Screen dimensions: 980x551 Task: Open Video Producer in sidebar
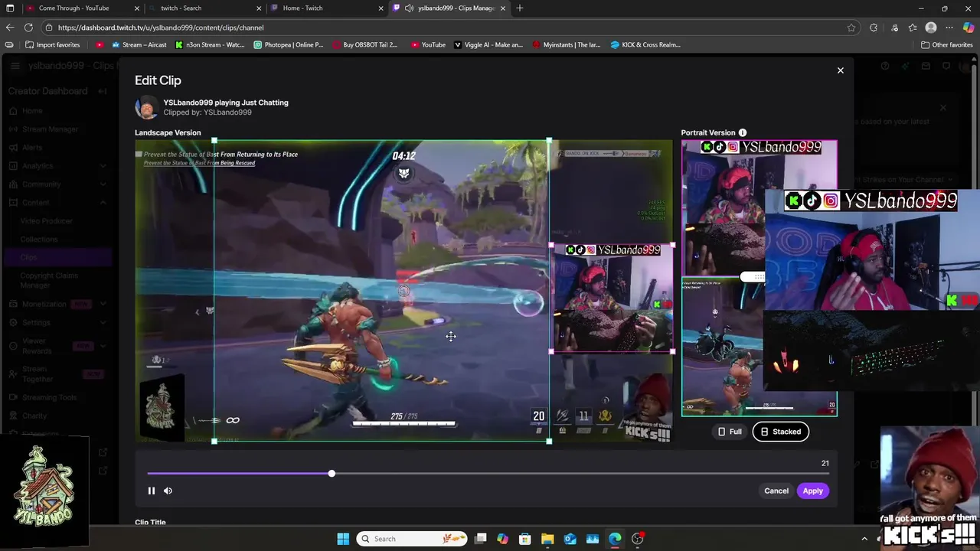pos(46,221)
